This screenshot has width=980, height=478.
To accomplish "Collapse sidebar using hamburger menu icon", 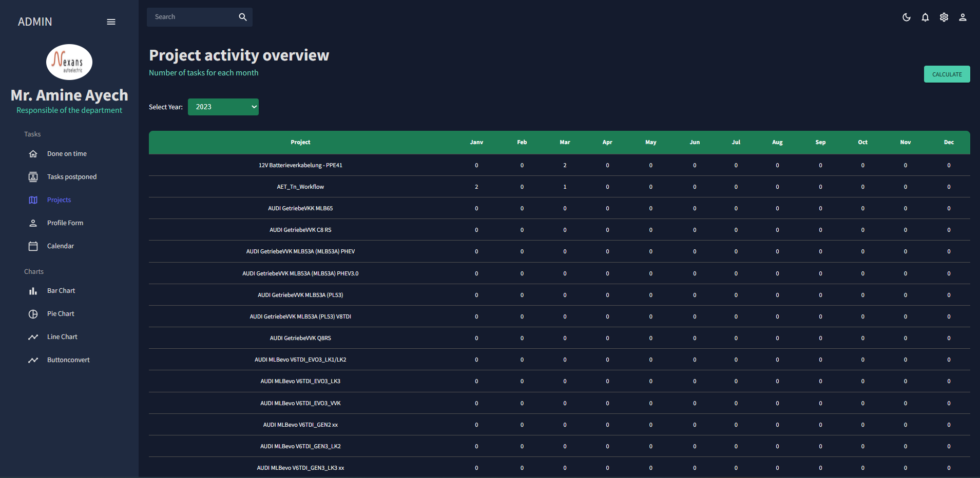I will (x=111, y=22).
